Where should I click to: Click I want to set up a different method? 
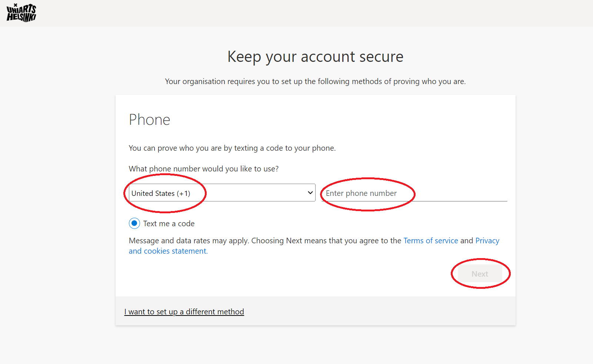click(184, 311)
